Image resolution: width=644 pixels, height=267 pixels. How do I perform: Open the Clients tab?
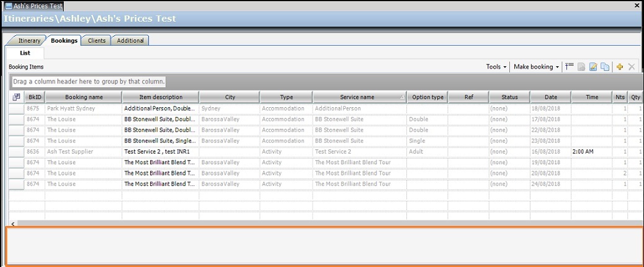[x=96, y=41]
